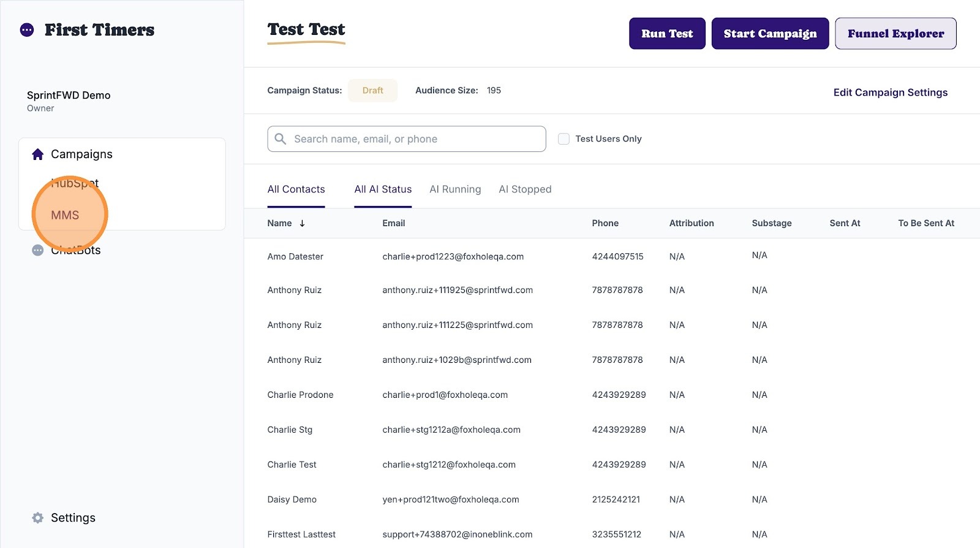This screenshot has width=980, height=548.
Task: Select the Charlie Stg contact
Action: pyautogui.click(x=290, y=430)
